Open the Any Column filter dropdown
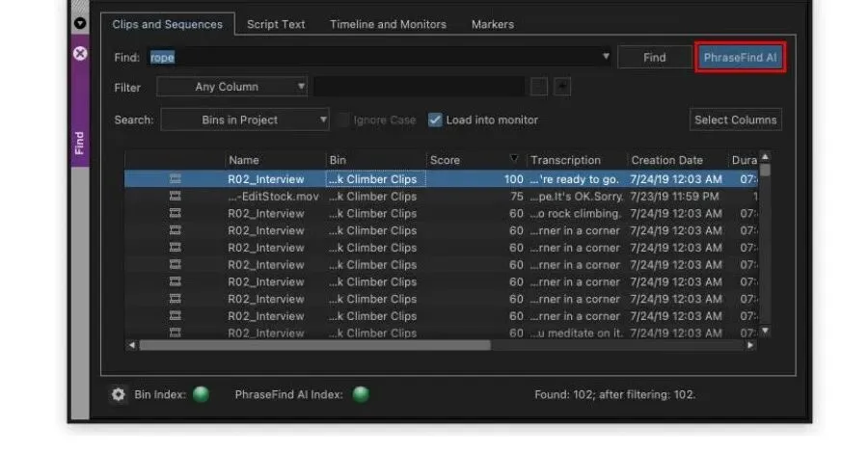The width and height of the screenshot is (868, 453). 231,87
